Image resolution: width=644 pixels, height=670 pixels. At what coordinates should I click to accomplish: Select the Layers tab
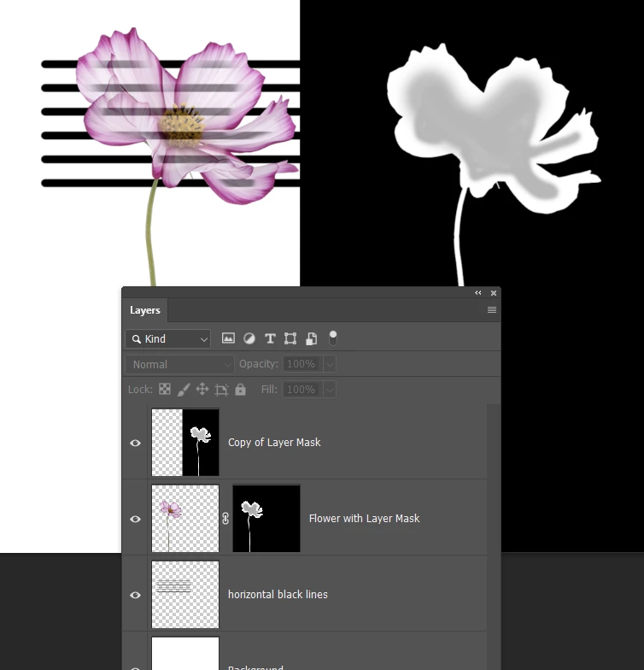tap(145, 310)
